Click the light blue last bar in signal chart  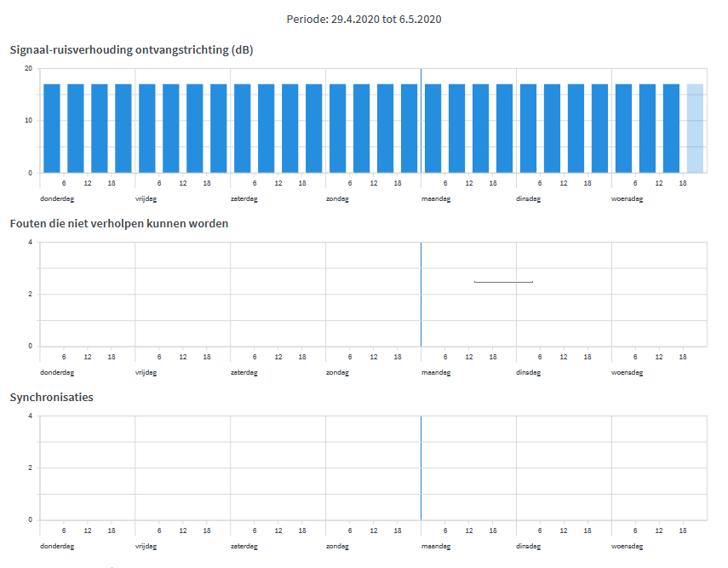tap(695, 128)
